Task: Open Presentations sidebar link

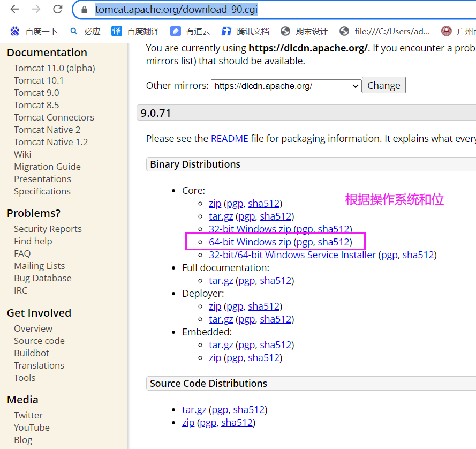Action: [x=42, y=179]
